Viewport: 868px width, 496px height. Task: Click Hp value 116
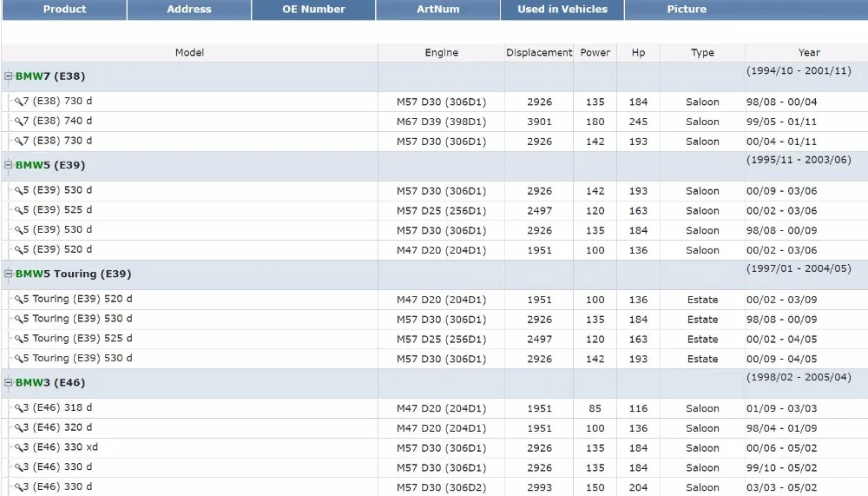[x=638, y=408]
